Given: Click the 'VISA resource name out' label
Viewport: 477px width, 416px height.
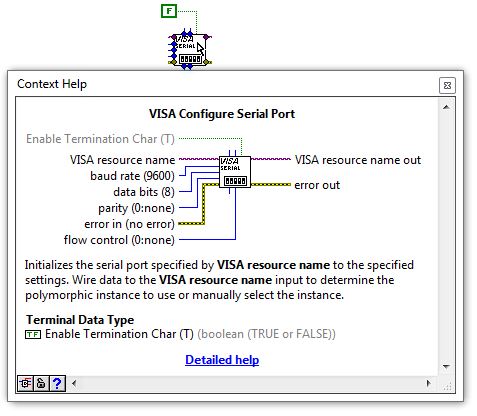Looking at the screenshot, I should tap(358, 160).
